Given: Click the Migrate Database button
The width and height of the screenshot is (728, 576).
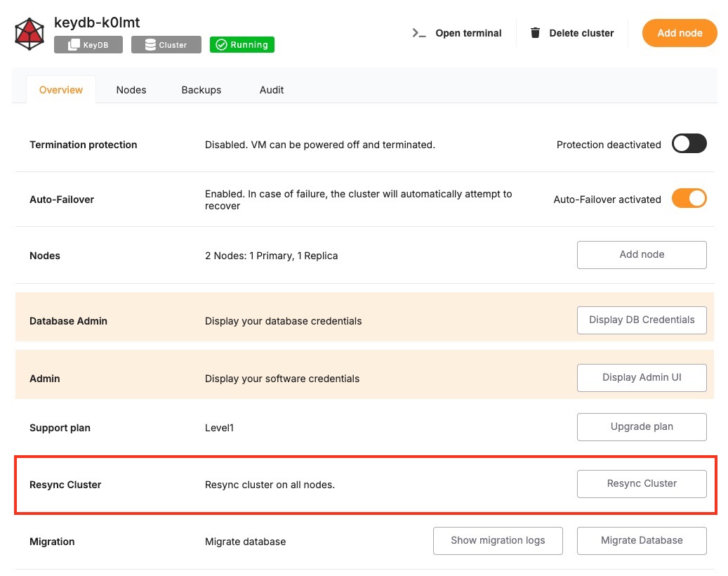Looking at the screenshot, I should click(641, 540).
